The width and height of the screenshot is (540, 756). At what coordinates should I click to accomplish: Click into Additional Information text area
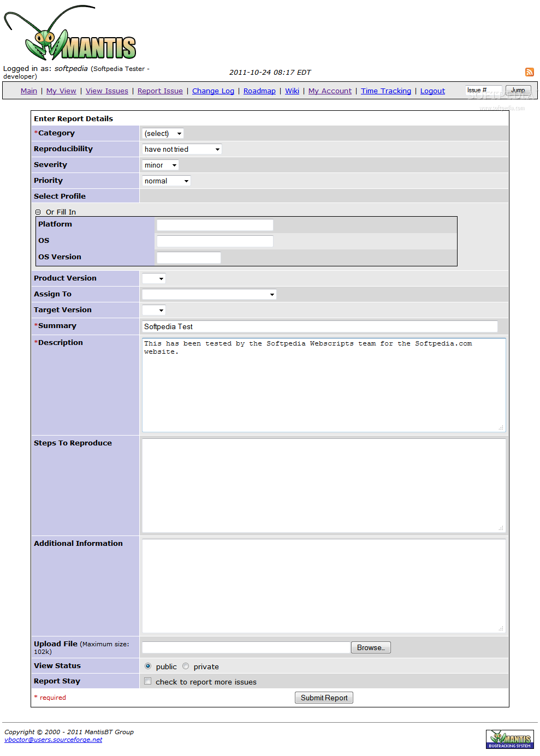[324, 586]
